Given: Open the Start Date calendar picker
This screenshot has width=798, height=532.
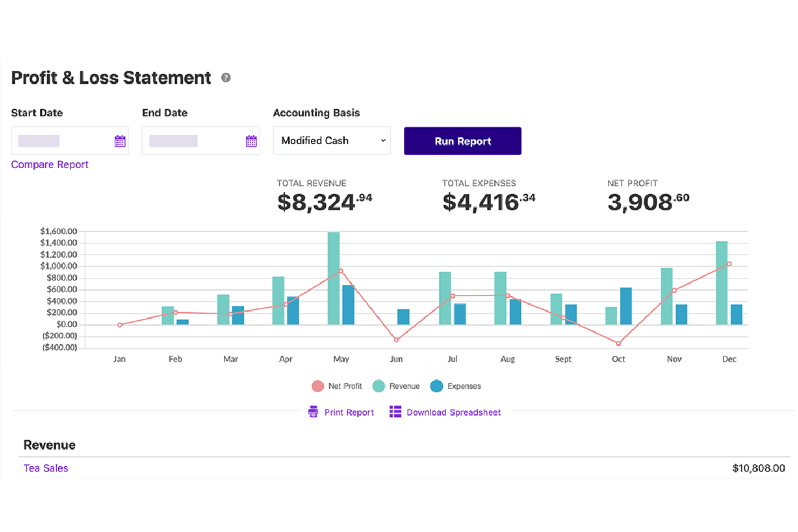Looking at the screenshot, I should pyautogui.click(x=120, y=141).
